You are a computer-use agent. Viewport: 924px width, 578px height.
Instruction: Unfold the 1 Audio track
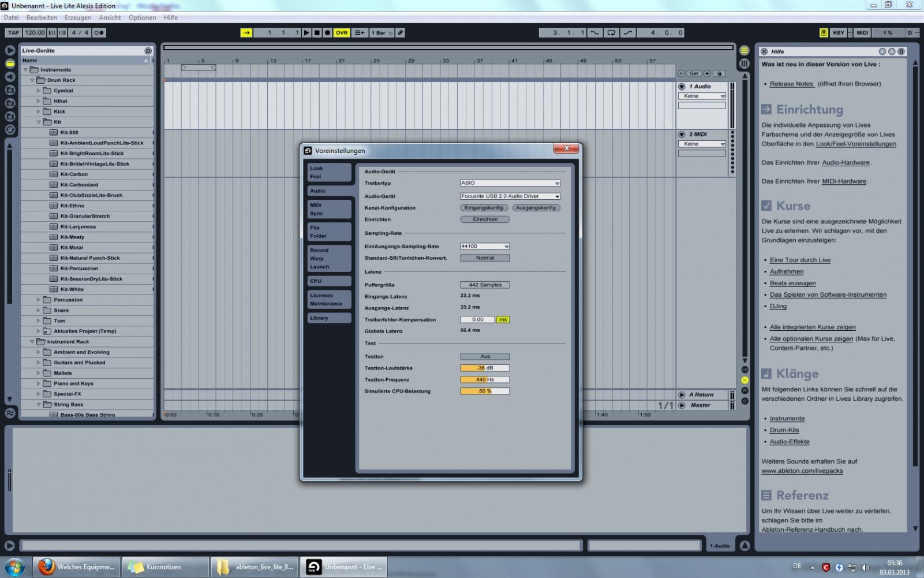pos(682,87)
